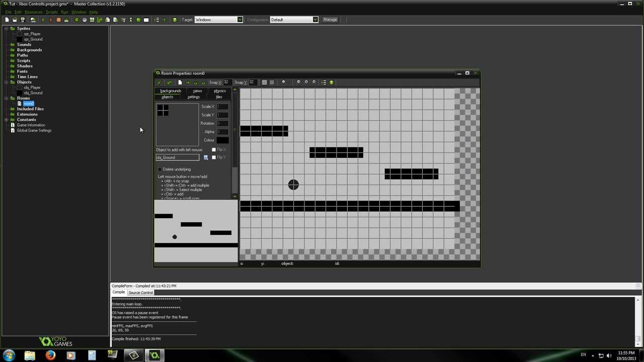Select obj_Player in the resource tree
Screen dimensions: 644x362
(x=32, y=87)
